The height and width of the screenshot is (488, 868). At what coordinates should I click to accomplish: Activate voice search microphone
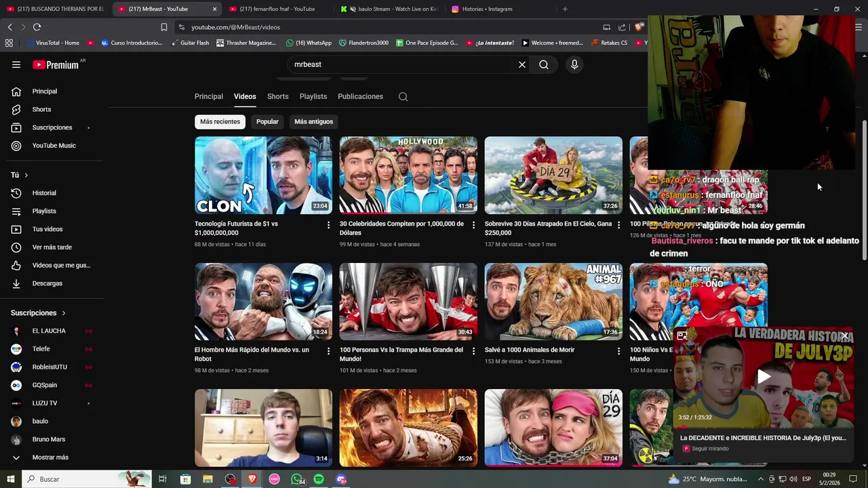point(574,64)
